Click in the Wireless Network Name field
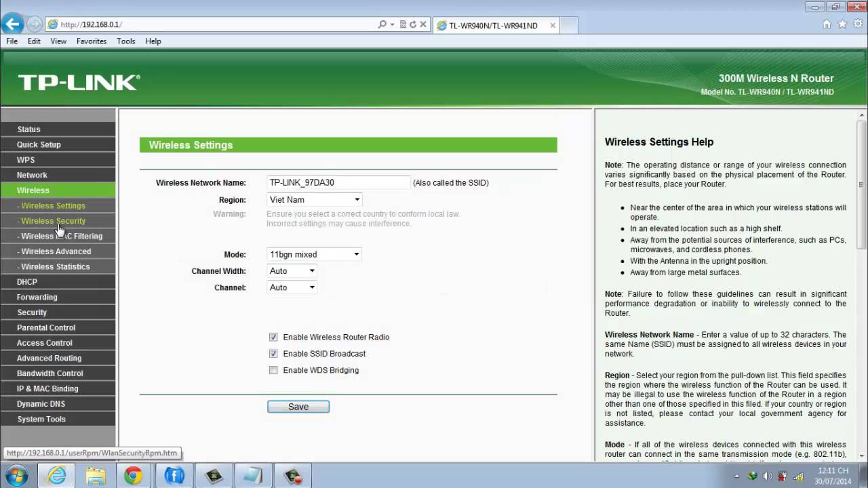The image size is (868, 488). (338, 182)
